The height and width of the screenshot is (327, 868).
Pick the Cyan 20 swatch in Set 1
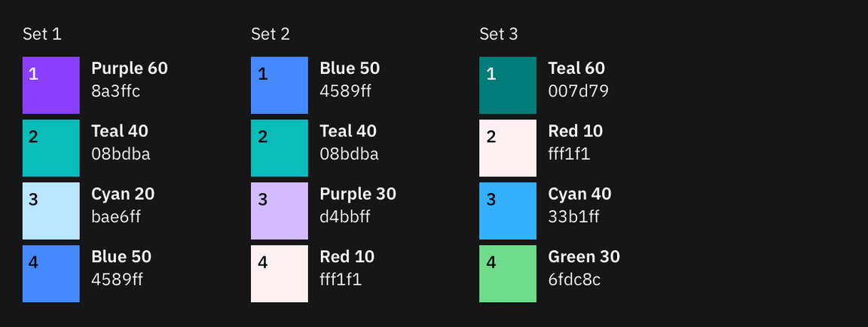(51, 211)
